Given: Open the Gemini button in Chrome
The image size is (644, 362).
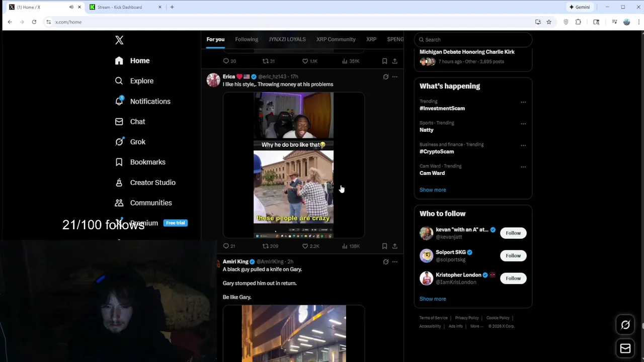Looking at the screenshot, I should (580, 7).
